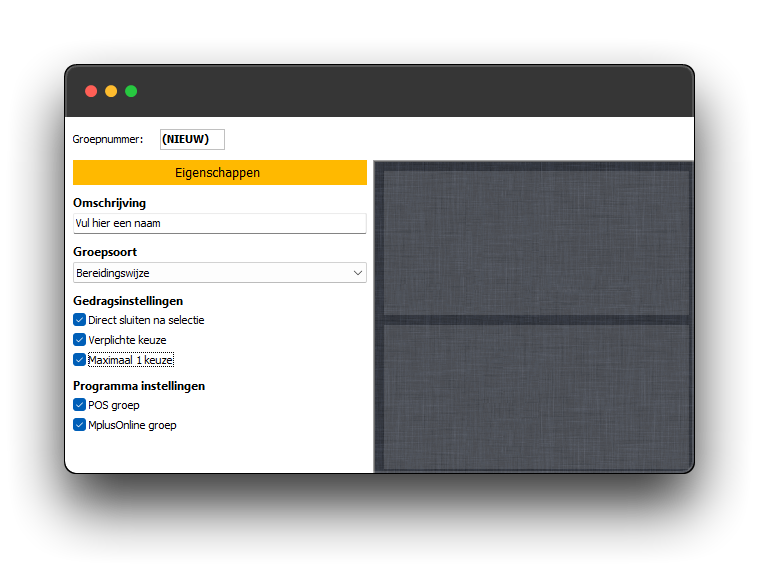The image size is (759, 570).
Task: Click the empty dark window title bar
Action: [x=400, y=91]
